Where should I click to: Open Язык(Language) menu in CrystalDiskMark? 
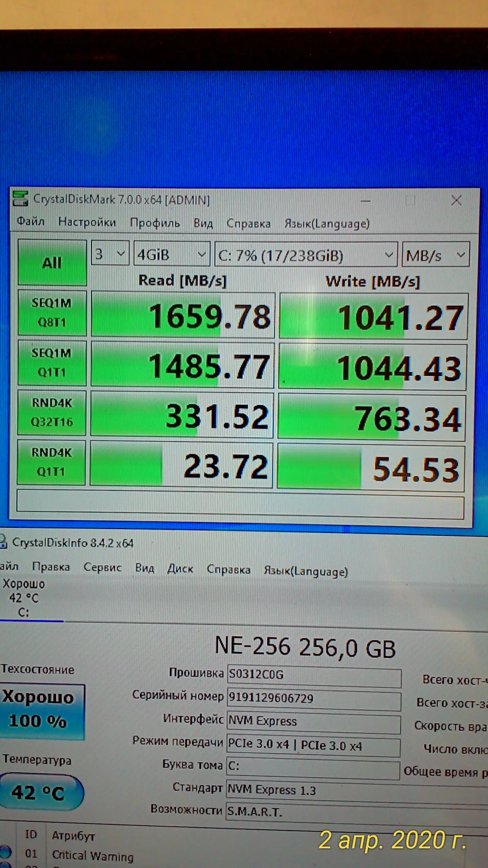tap(327, 224)
